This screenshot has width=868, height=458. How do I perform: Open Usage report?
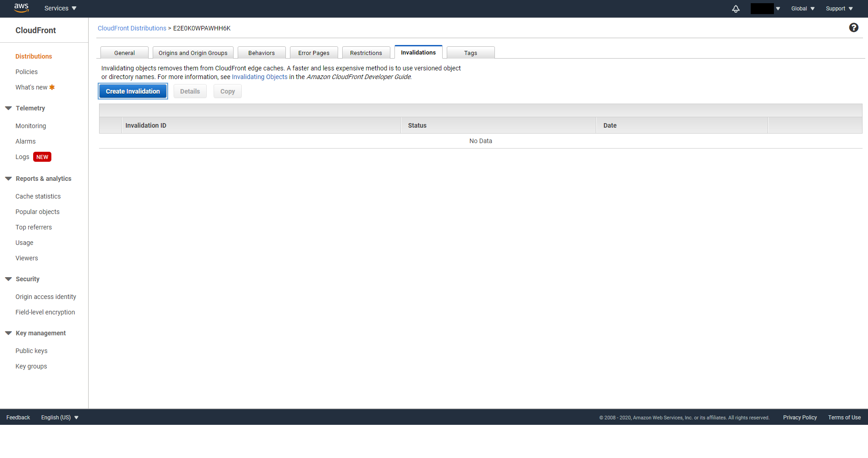point(24,243)
